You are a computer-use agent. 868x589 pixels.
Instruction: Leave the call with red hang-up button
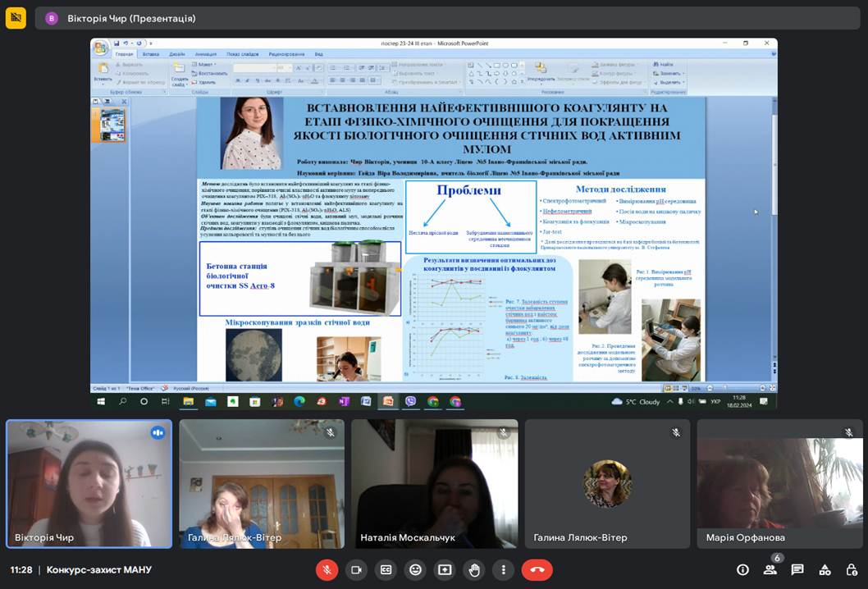[537, 569]
